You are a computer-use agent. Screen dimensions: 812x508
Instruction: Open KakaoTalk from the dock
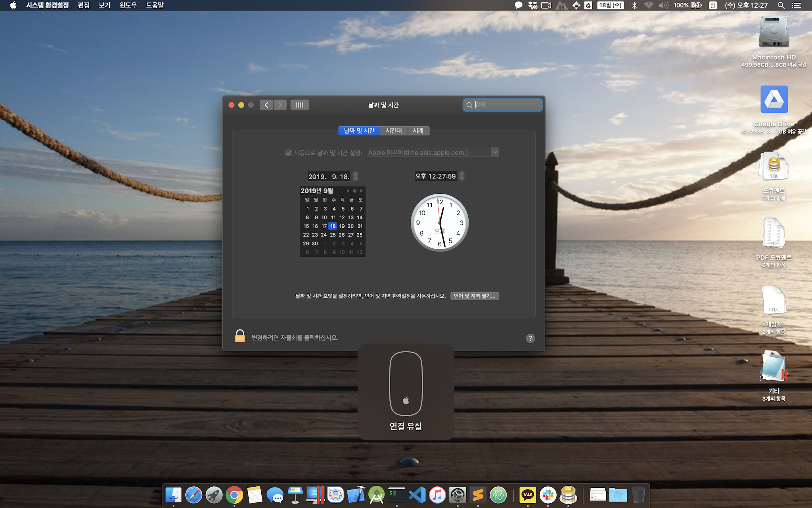pyautogui.click(x=527, y=495)
